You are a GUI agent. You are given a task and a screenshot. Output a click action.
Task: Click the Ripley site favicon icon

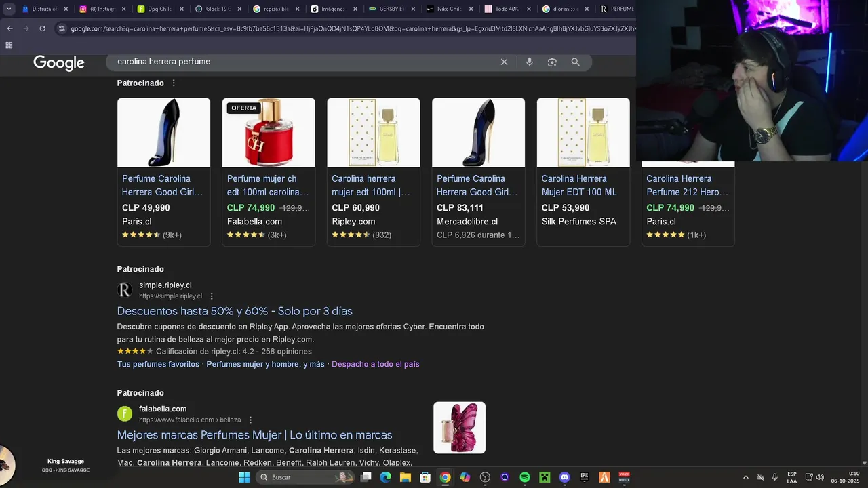coord(125,290)
